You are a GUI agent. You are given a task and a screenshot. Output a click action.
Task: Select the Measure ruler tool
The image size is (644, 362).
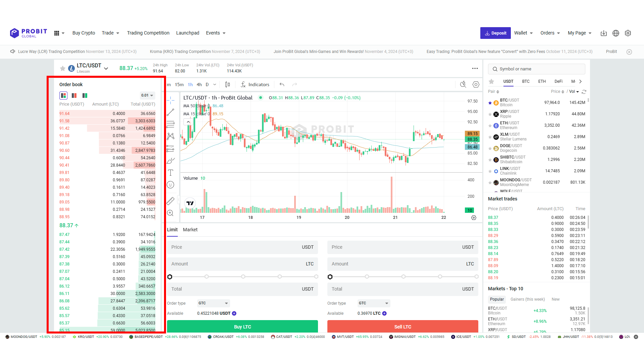pos(170,200)
